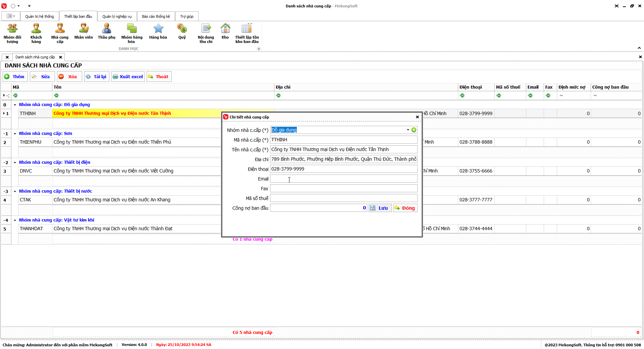
Task: Open Nhân viên list
Action: (84, 32)
